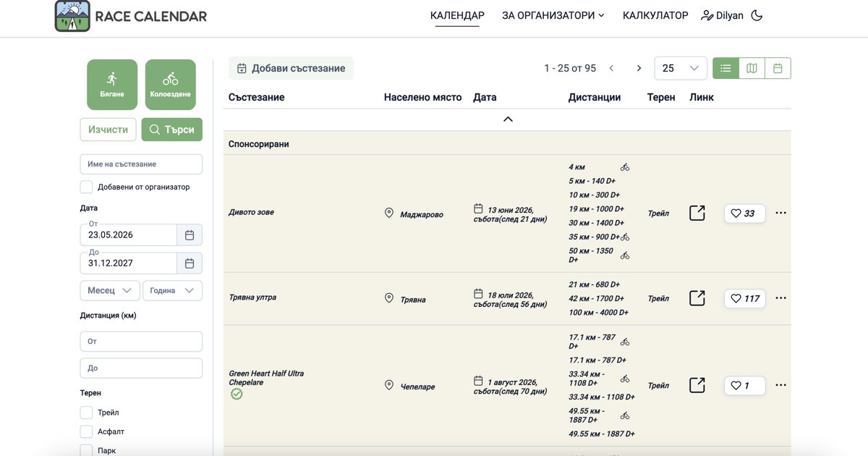Click Населено място column header

(422, 97)
